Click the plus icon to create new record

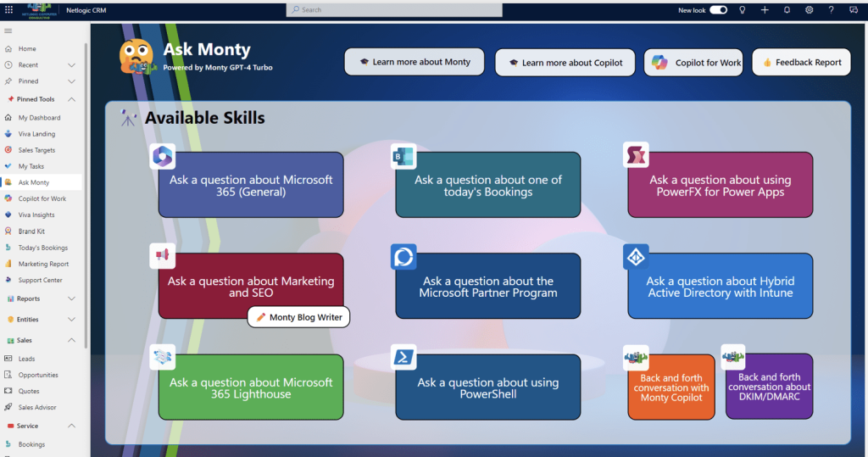[x=765, y=10]
